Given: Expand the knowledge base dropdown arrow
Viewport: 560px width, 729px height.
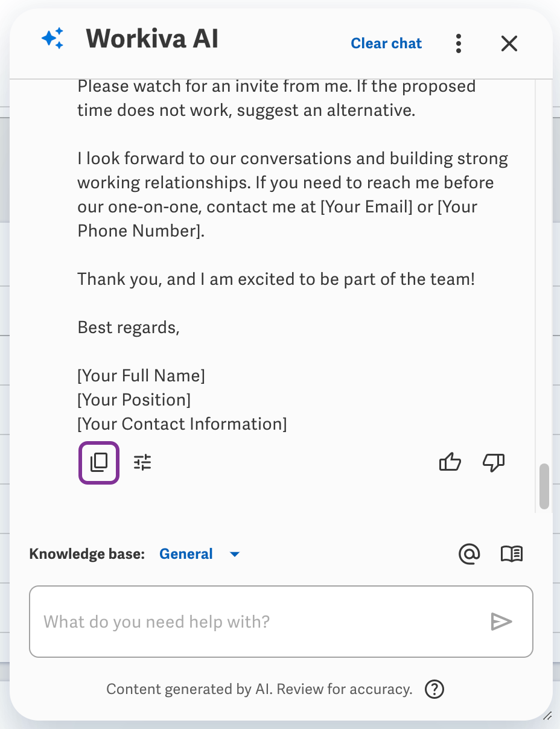Looking at the screenshot, I should [235, 554].
